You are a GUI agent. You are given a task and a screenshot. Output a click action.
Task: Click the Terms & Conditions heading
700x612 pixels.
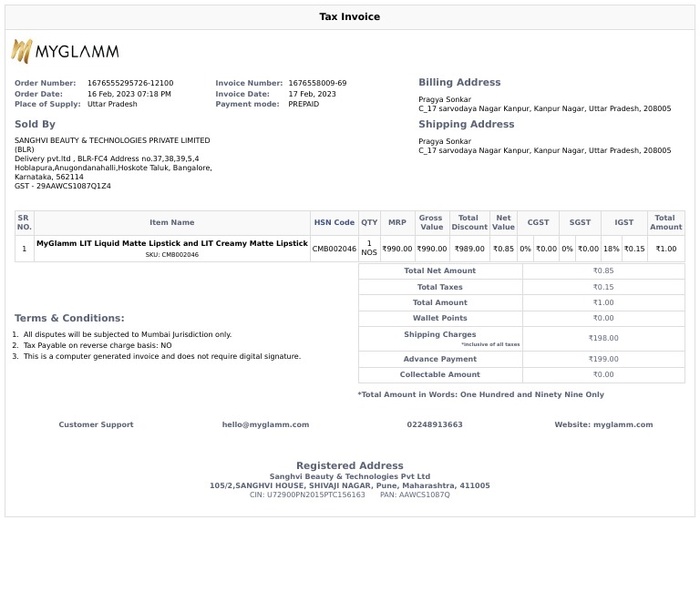[69, 319]
